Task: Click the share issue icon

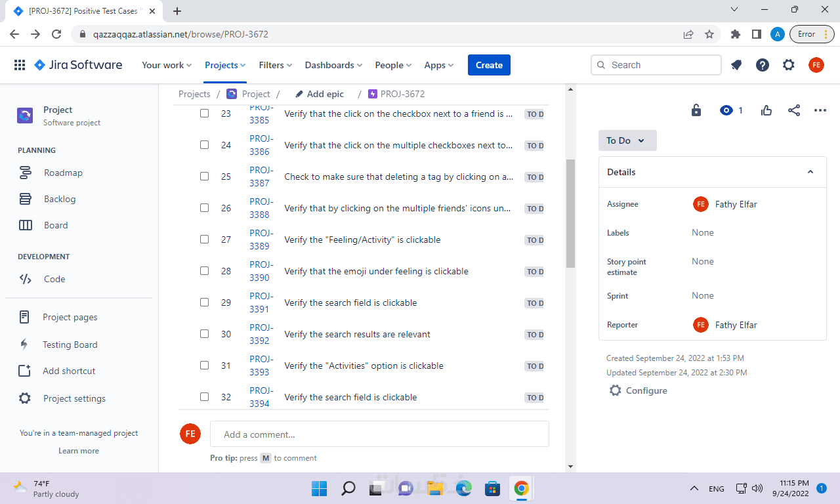Action: click(794, 110)
